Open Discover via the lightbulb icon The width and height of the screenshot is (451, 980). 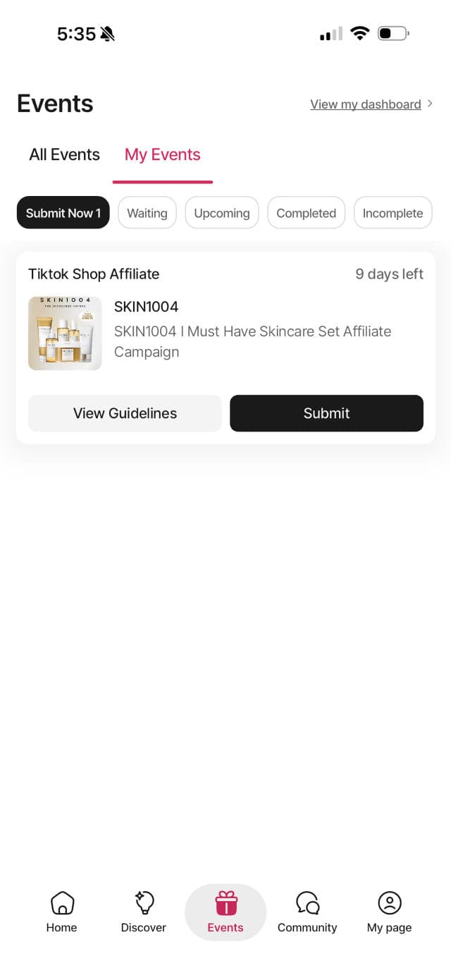pos(144,902)
